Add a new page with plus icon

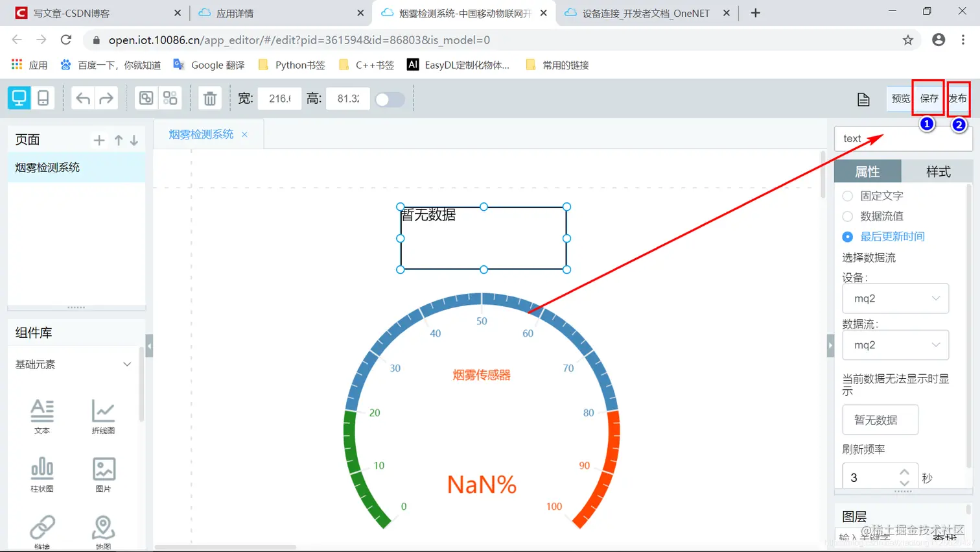[99, 140]
